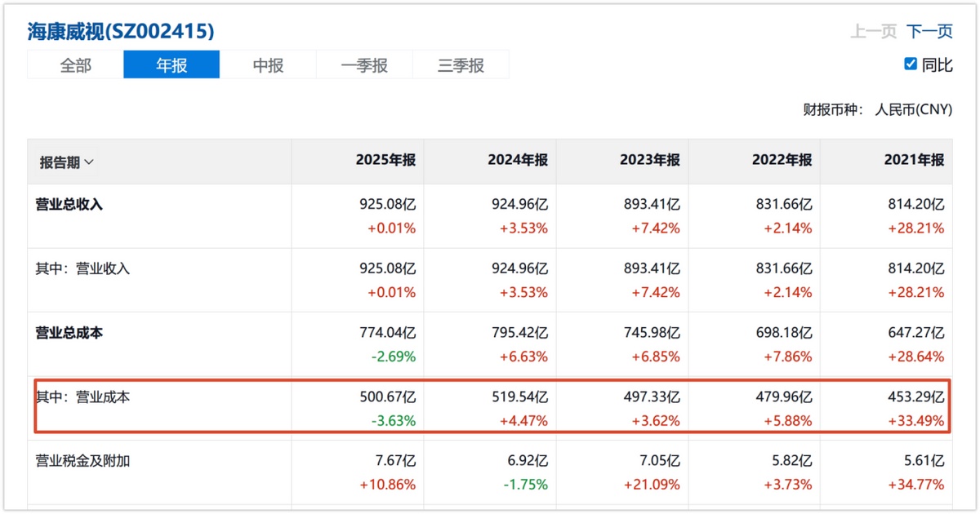Uncheck the 同比 checkbox
980x514 pixels.
(x=911, y=64)
